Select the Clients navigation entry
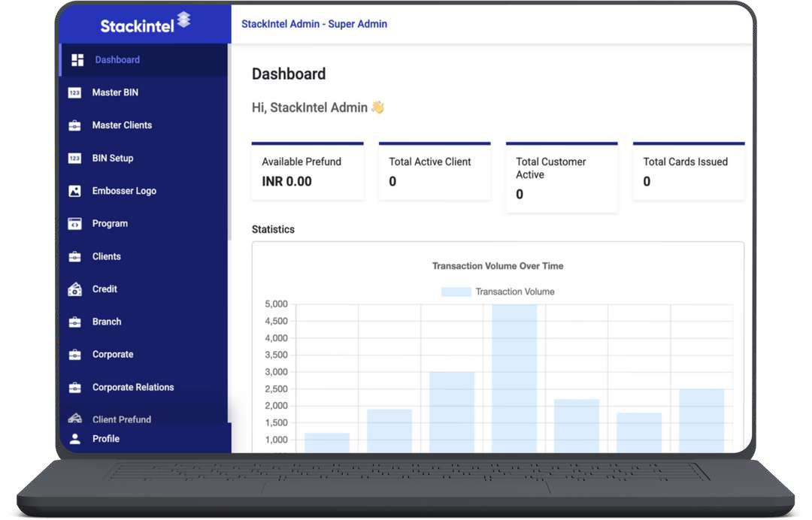Viewport: 812px width, 520px height. coord(106,255)
